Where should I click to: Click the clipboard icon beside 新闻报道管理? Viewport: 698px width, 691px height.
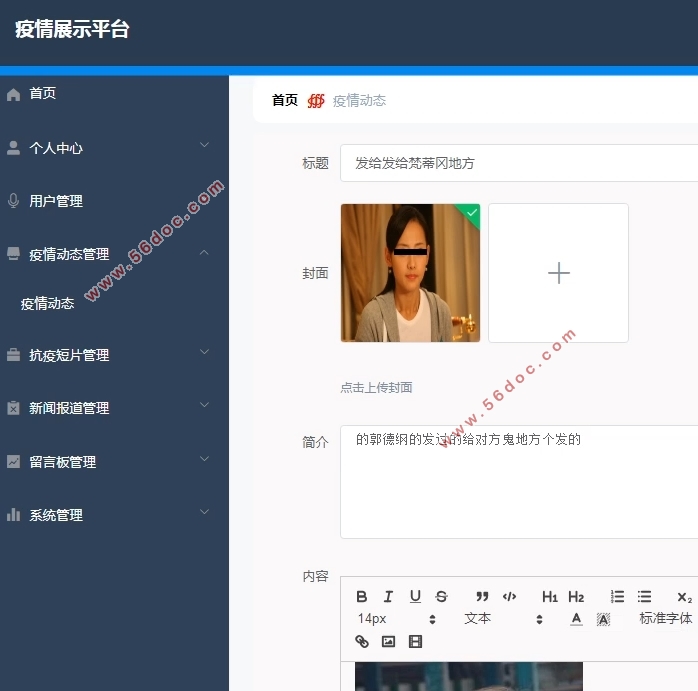pyautogui.click(x=13, y=408)
